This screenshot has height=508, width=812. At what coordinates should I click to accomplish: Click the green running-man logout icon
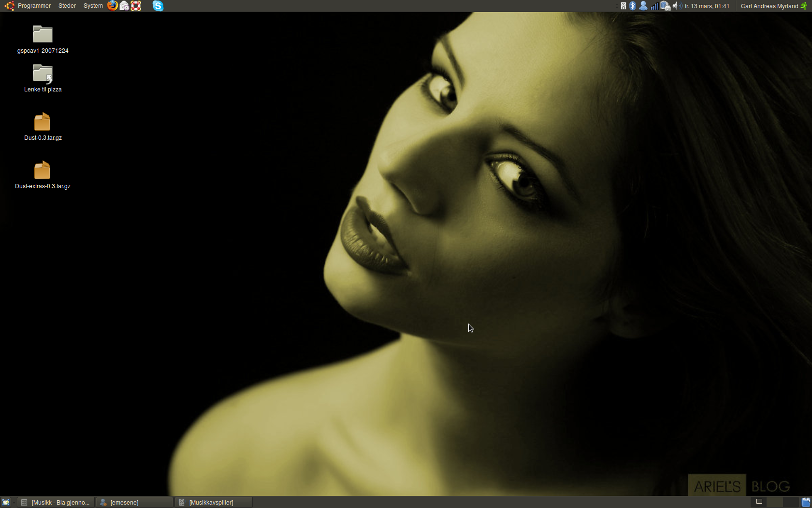pos(804,6)
